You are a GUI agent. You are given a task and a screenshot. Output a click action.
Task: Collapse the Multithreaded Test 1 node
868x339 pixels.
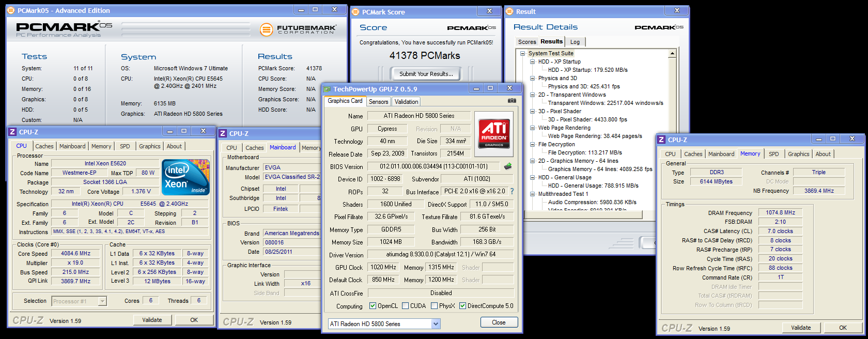[x=532, y=194]
